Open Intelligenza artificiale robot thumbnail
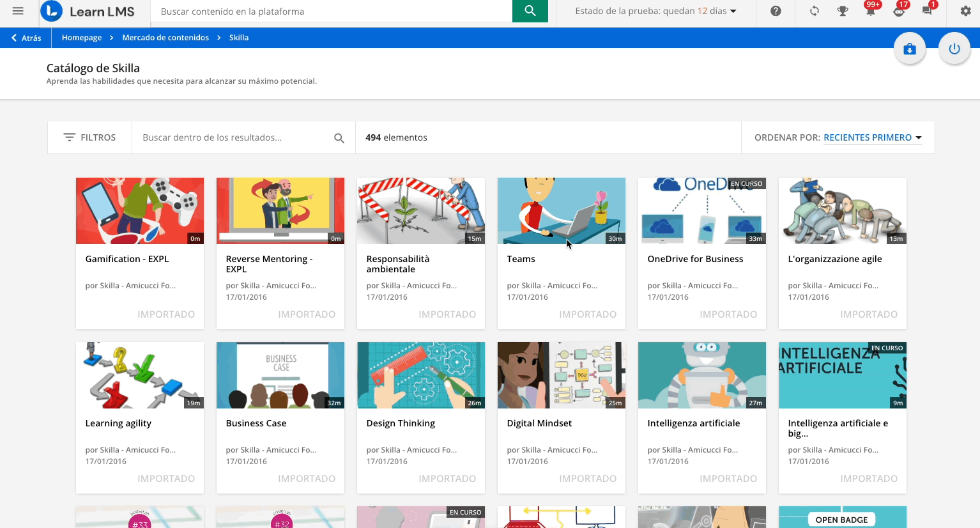Viewport: 980px width, 528px height. tap(702, 375)
